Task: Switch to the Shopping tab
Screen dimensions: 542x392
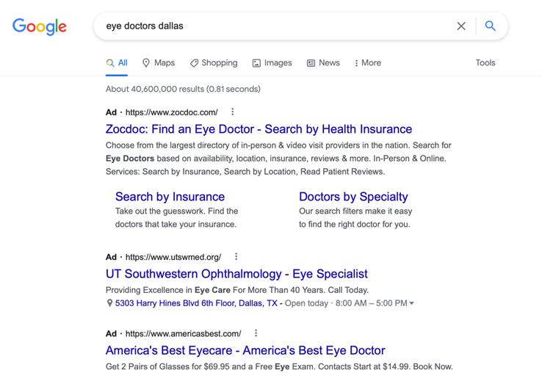Action: pyautogui.click(x=214, y=63)
